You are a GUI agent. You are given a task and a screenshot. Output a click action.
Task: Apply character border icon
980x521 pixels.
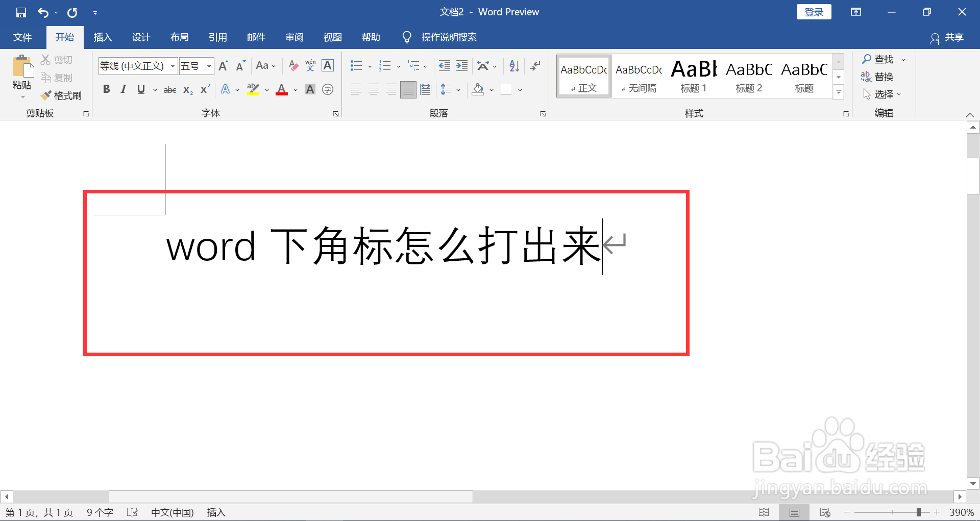[x=328, y=66]
